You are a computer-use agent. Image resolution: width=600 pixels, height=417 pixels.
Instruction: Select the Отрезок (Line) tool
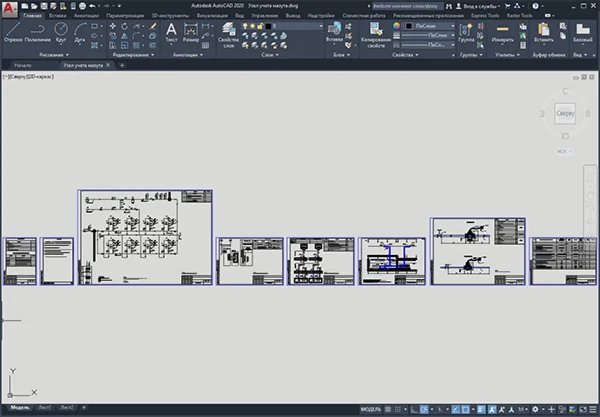[x=13, y=32]
